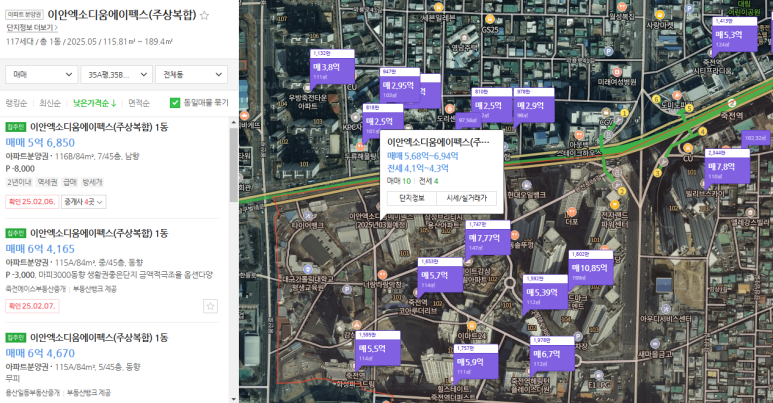Open listing priced 매매 5억 6,850
This screenshot has height=403, width=773.
[40, 143]
